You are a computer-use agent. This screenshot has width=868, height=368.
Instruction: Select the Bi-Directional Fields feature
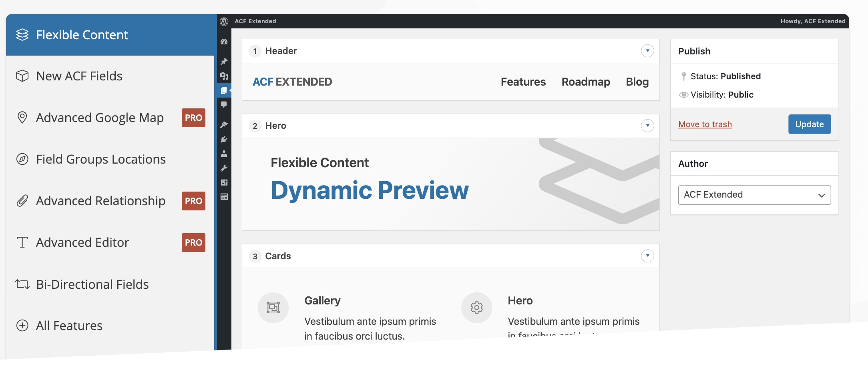(x=92, y=284)
